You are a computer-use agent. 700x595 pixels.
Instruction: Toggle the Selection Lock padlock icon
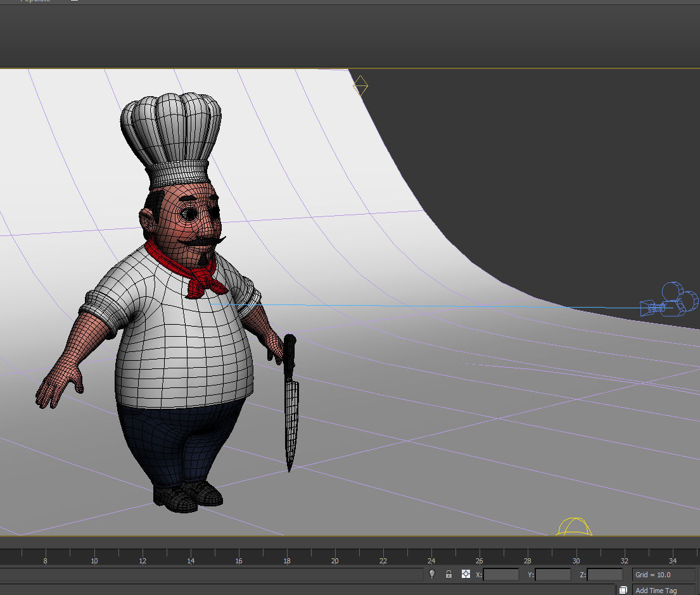[x=449, y=574]
